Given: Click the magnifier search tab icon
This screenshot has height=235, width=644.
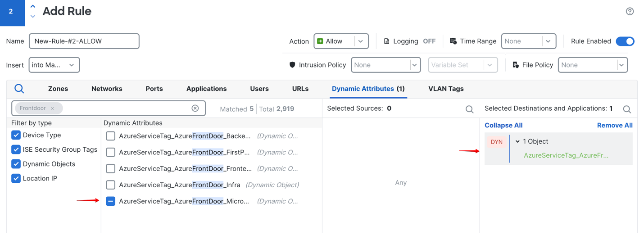Looking at the screenshot, I should [x=19, y=89].
